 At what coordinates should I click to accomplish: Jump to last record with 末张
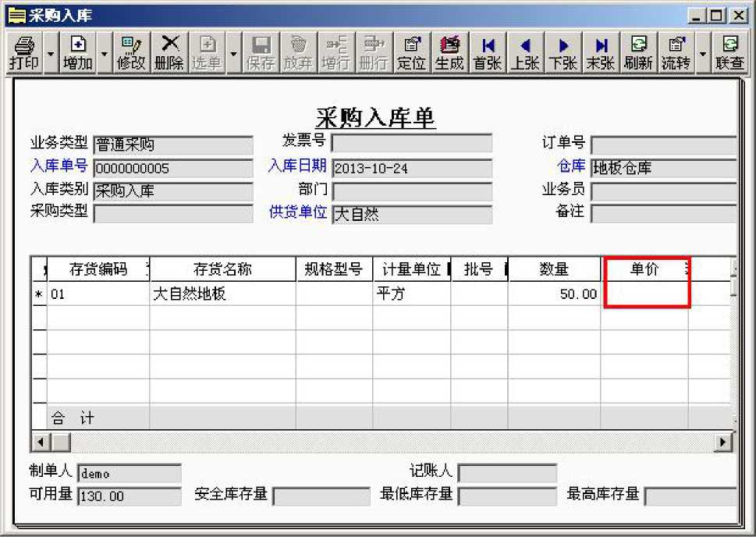click(601, 52)
